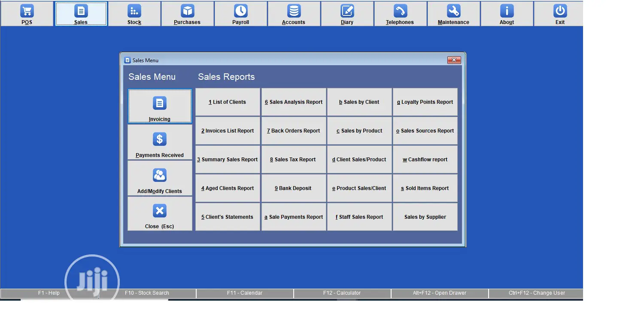Open Add/Modify Clients
644x326 pixels.
(160, 178)
